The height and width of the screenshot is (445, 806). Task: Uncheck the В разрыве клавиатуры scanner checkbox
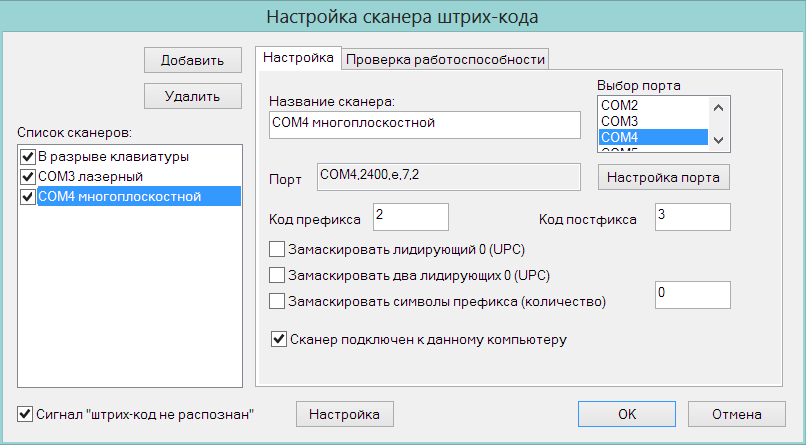[27, 156]
